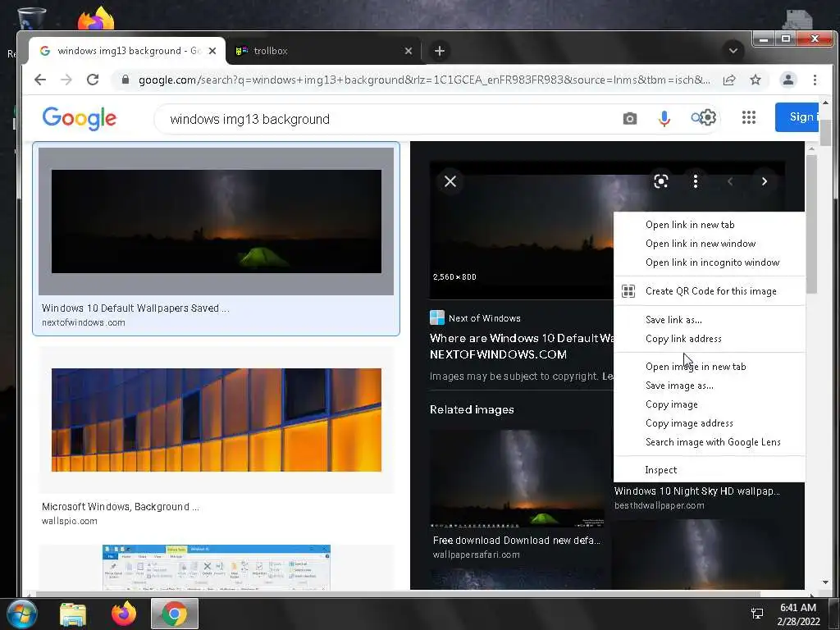
Task: Open the Recycle Bin desktop icon
Action: (31, 18)
